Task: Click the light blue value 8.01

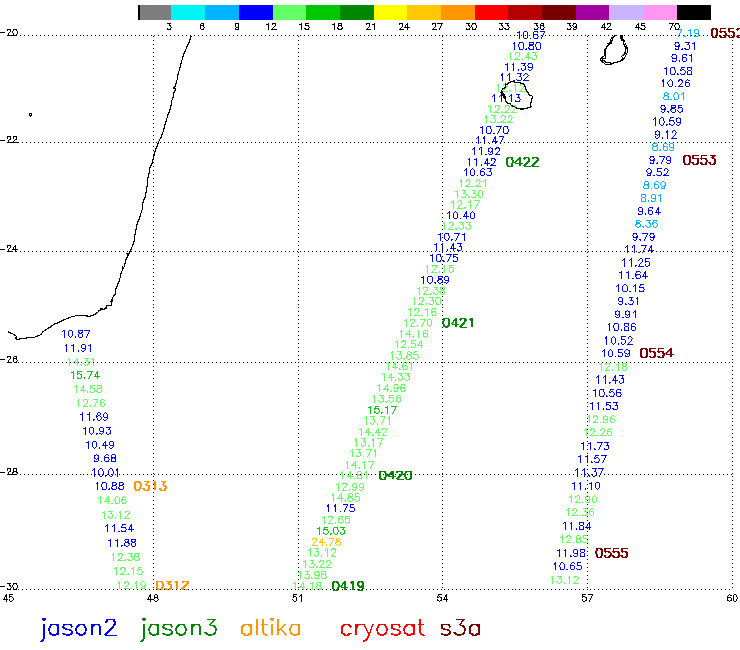Action: [x=673, y=96]
